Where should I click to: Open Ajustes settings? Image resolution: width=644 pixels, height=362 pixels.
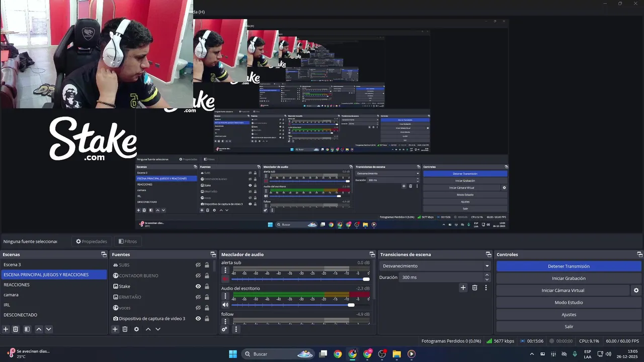click(569, 315)
